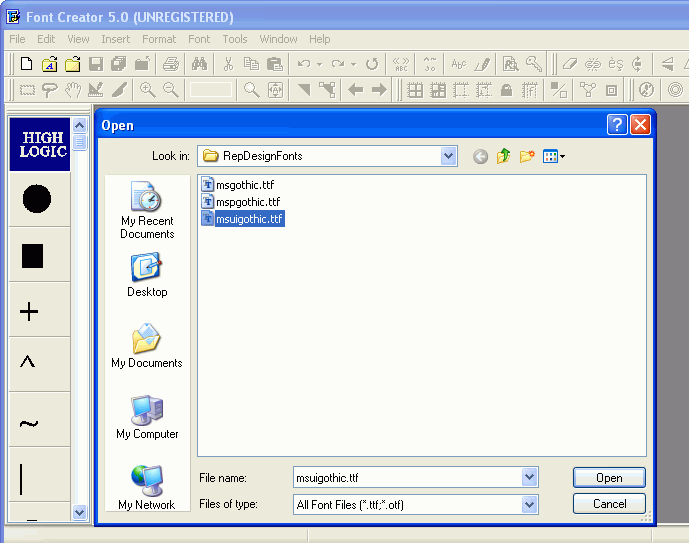
Task: Open the Font menu
Action: [199, 39]
